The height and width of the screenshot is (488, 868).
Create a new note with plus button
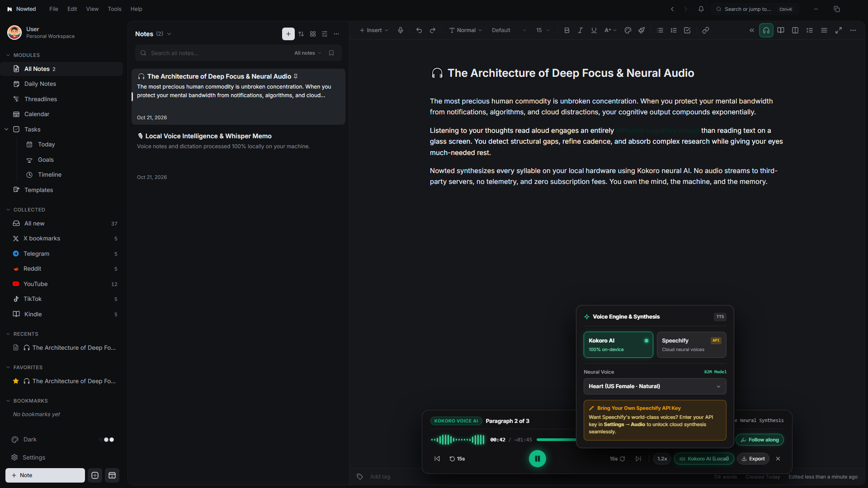(x=288, y=34)
